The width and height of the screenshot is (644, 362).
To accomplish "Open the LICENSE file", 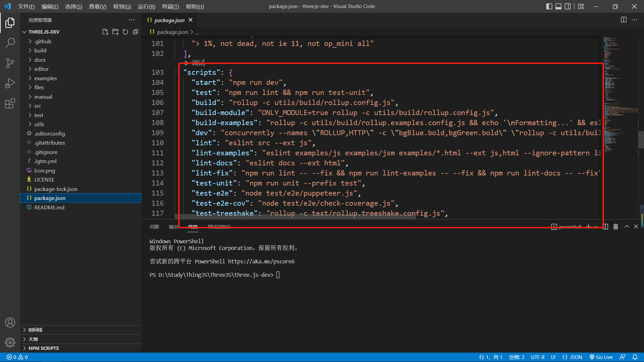I will (x=80, y=179).
